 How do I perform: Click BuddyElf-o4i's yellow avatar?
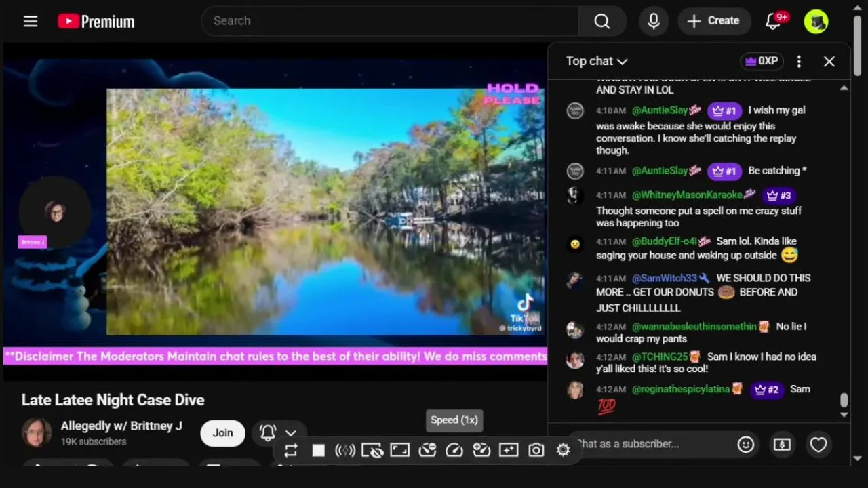click(575, 245)
